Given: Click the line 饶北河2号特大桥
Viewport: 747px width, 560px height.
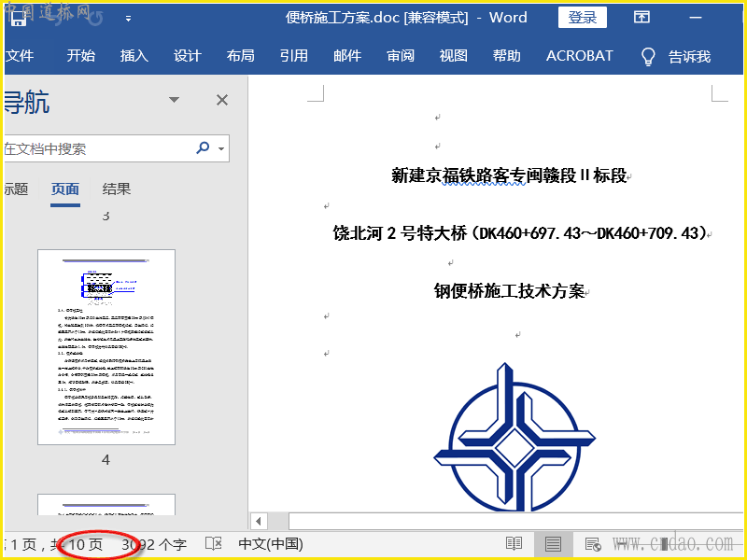Looking at the screenshot, I should click(x=519, y=233).
